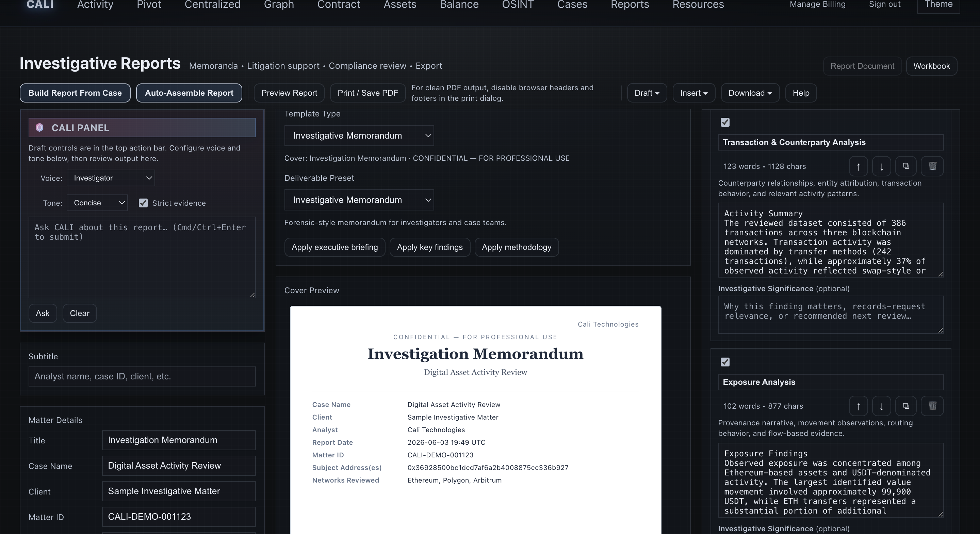Click Apply key findings
Viewport: 980px width, 534px height.
tap(430, 247)
